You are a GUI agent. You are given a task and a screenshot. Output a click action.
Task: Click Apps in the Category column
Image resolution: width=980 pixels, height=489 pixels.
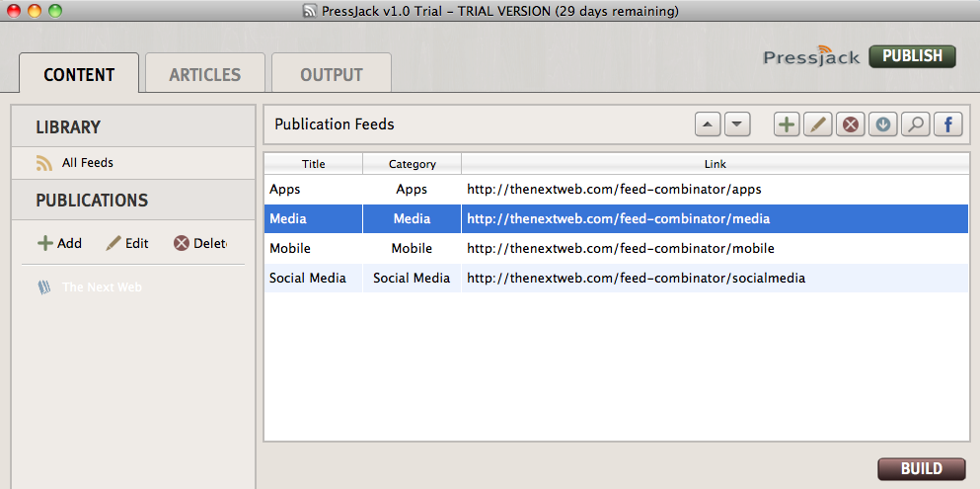coord(412,189)
